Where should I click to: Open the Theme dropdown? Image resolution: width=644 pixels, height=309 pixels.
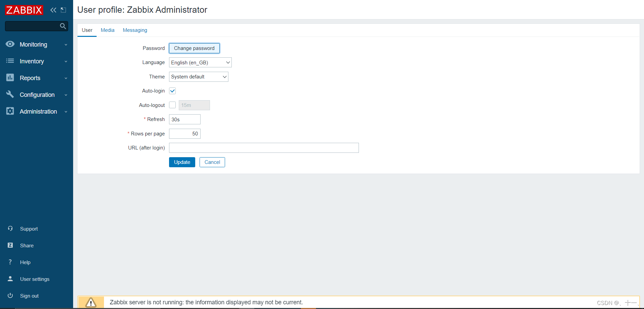tap(199, 77)
